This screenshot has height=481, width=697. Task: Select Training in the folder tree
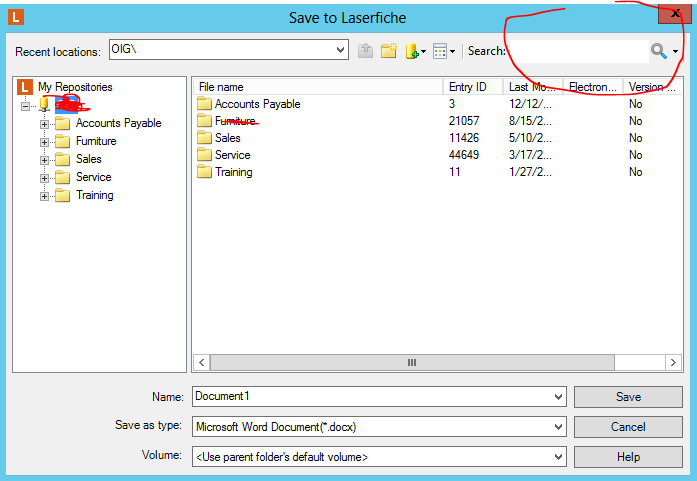(x=95, y=195)
